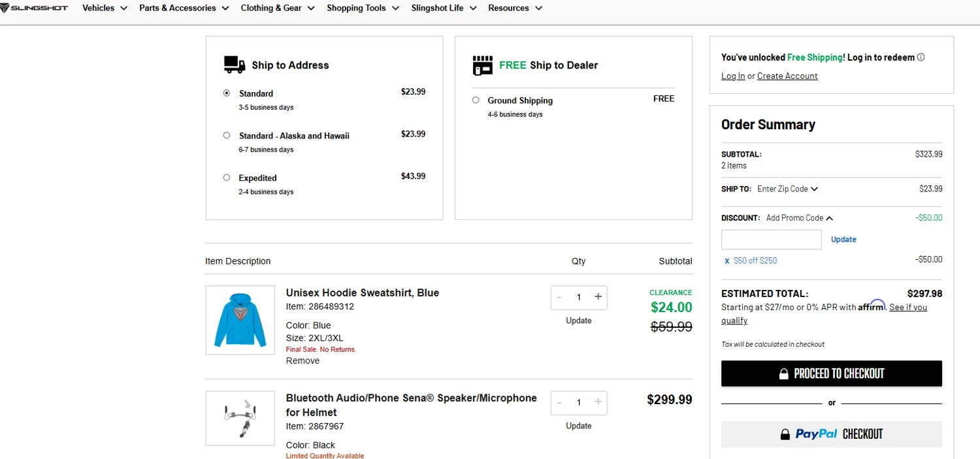Open the Parts & Accessories menu
Screen dimensions: 980x459
184,8
